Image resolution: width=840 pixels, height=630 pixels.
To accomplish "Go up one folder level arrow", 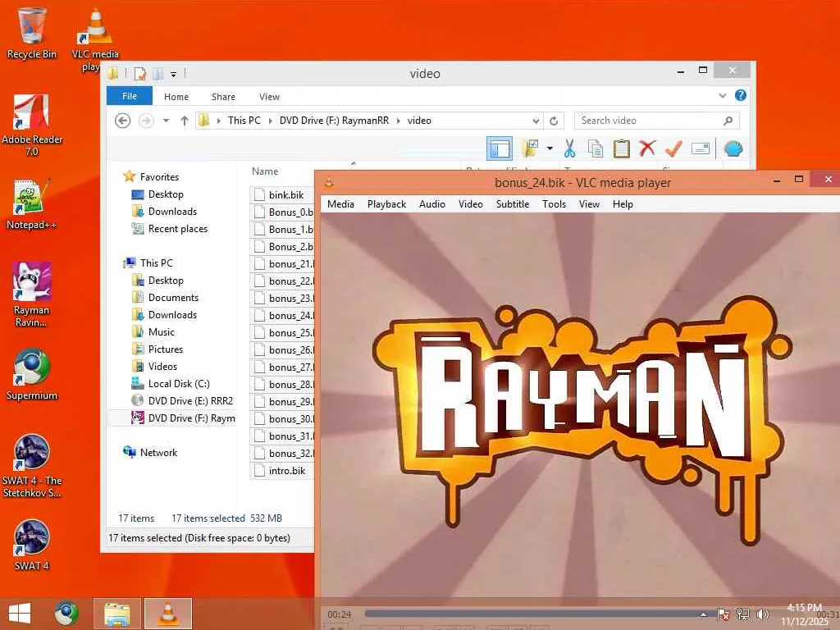I will (185, 121).
